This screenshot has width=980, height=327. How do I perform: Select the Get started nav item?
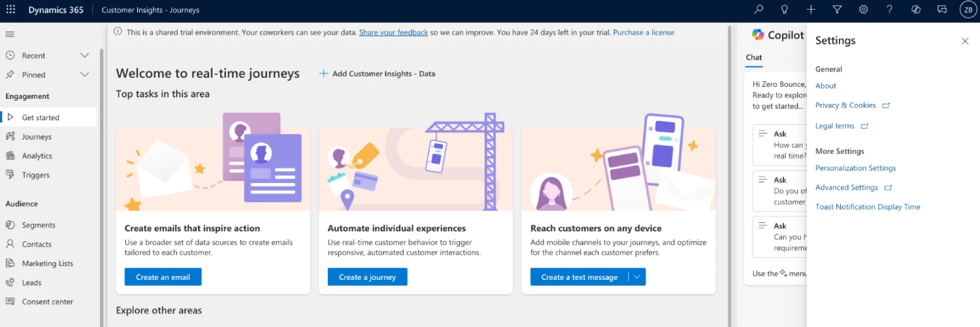click(x=49, y=118)
